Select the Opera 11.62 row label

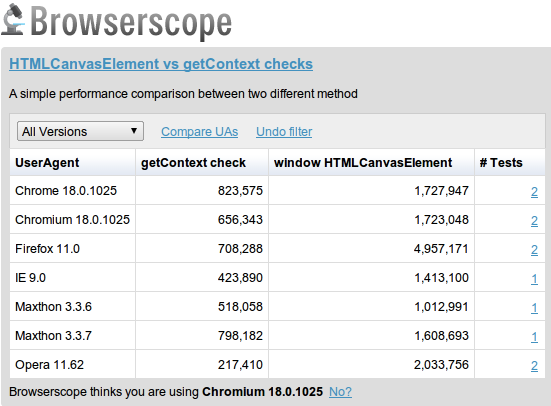pyautogui.click(x=50, y=365)
